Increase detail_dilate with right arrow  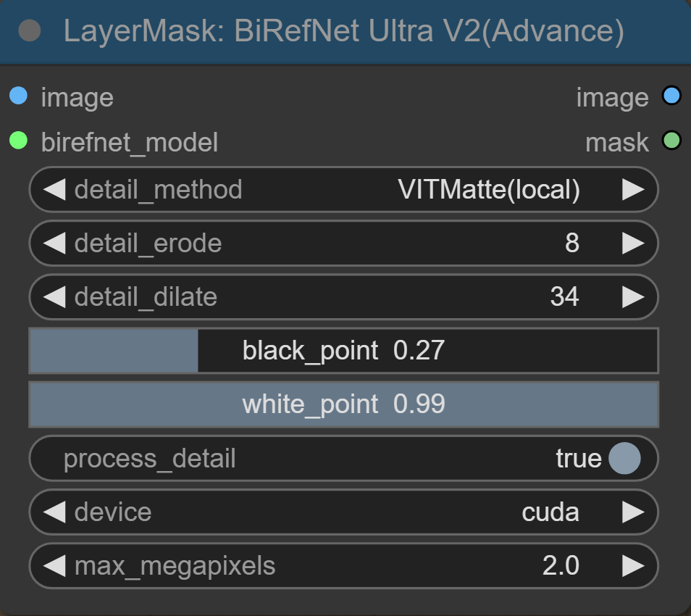point(633,297)
